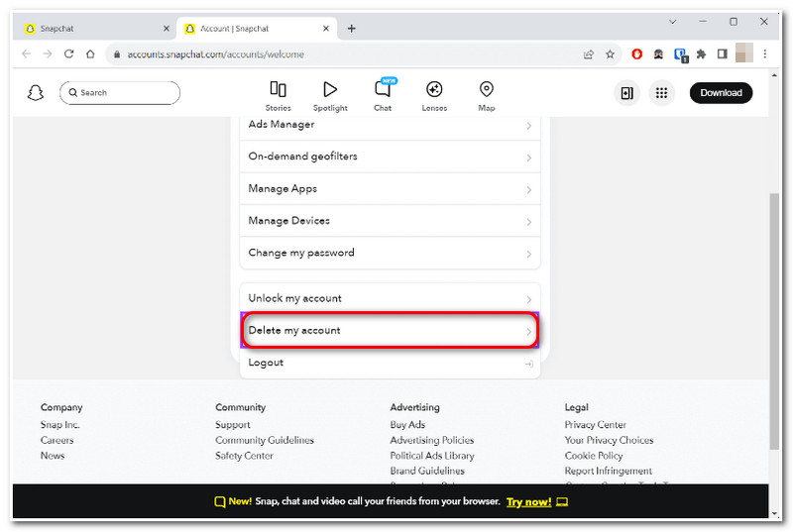Open the Privacy Center link
The image size is (793, 532).
click(596, 425)
